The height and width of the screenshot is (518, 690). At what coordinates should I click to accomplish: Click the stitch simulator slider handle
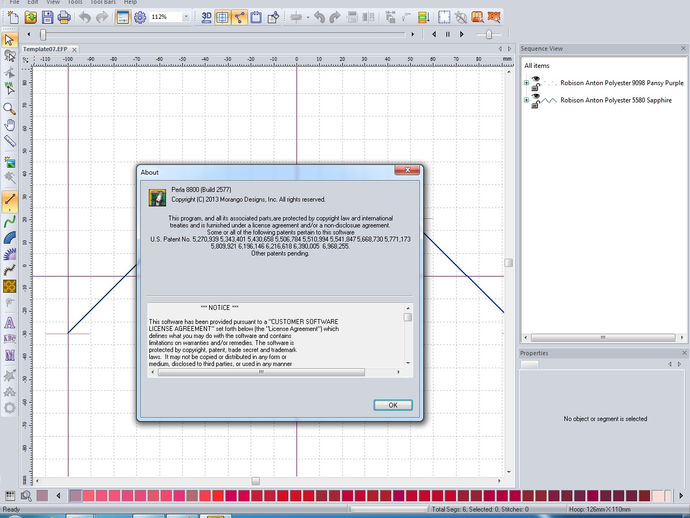click(43, 34)
